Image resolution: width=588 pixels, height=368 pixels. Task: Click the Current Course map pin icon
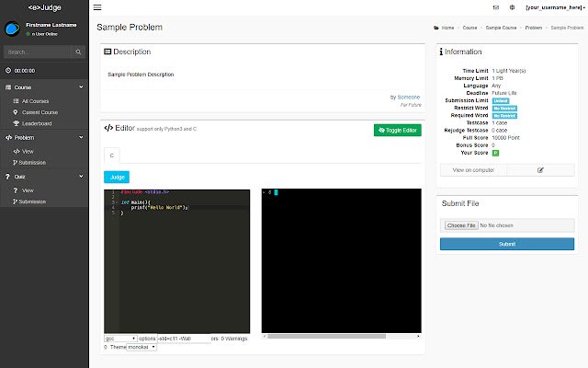pyautogui.click(x=16, y=112)
